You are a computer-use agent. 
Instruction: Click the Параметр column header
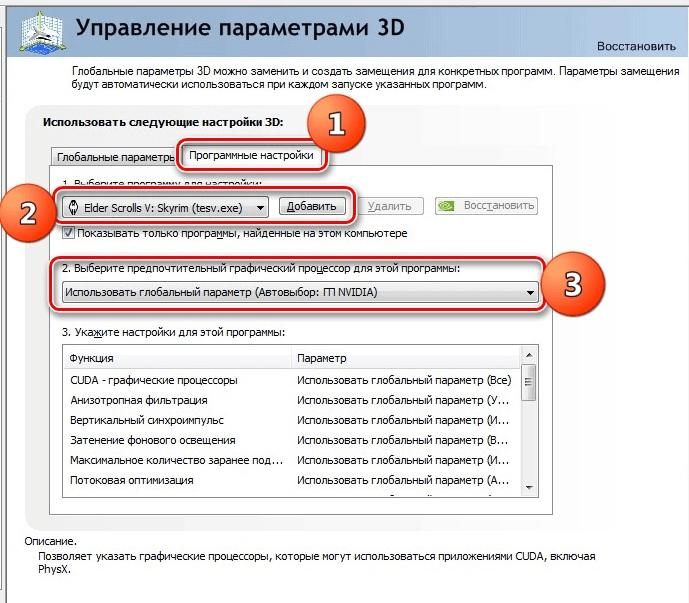(x=406, y=358)
